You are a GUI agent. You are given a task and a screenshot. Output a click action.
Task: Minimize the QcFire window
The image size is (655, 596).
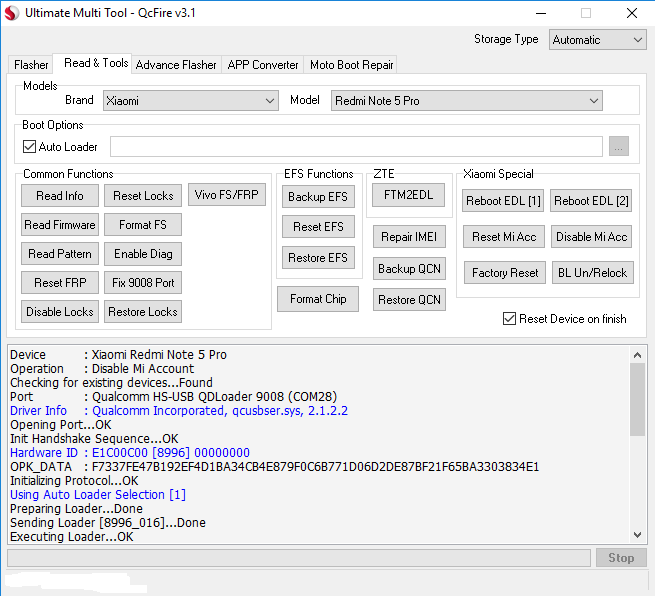coord(541,13)
